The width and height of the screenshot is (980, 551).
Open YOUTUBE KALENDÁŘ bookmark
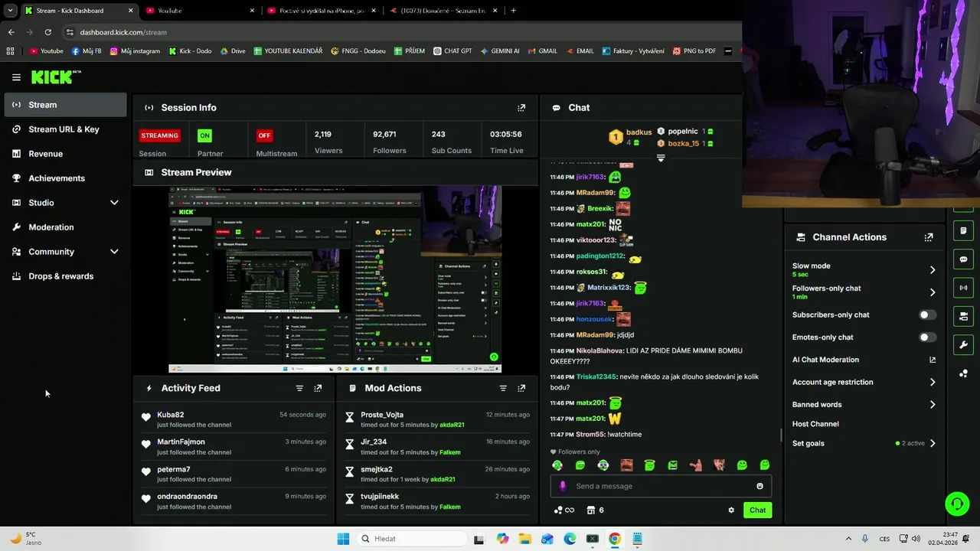coord(288,51)
